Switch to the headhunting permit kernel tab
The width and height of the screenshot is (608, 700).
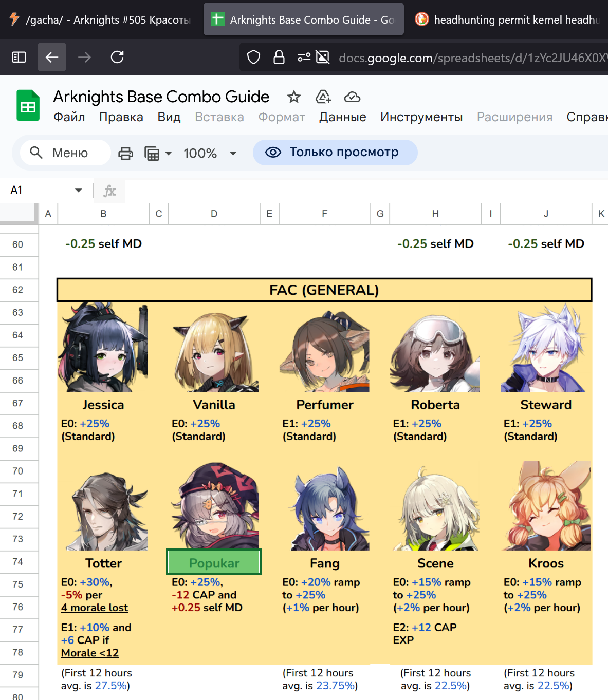point(508,20)
